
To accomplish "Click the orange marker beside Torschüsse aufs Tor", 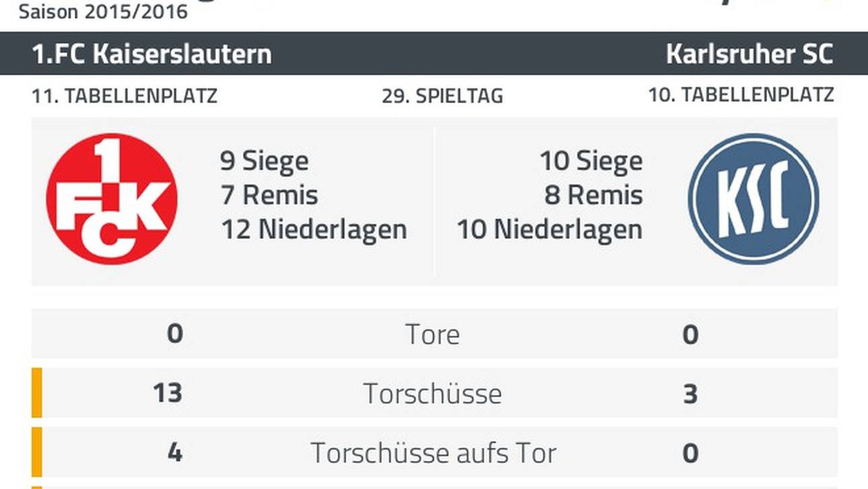I will [x=36, y=452].
